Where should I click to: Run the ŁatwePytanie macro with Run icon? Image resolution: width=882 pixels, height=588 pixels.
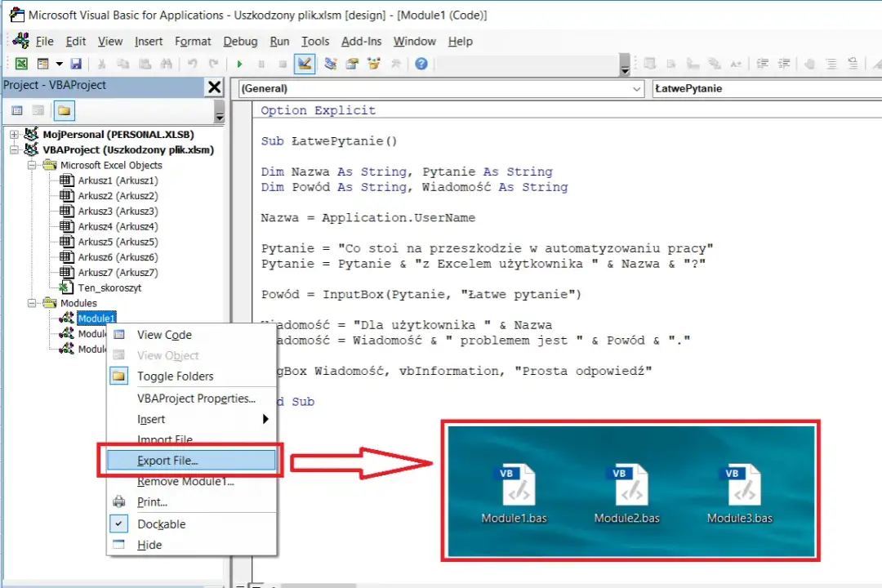coord(238,63)
